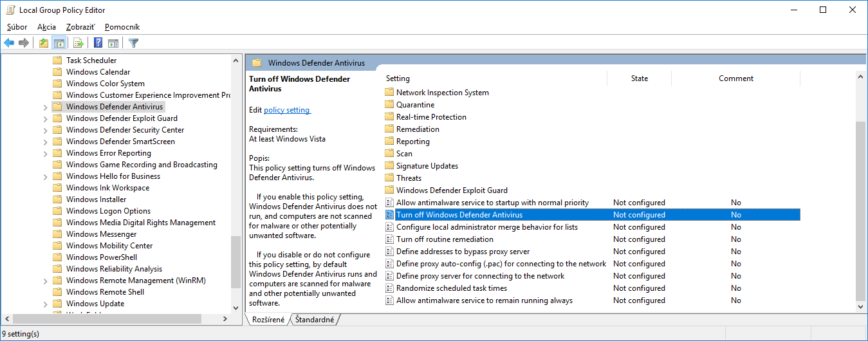Screen dimensions: 868x341
Task: Open the Akcia menu
Action: click(47, 27)
